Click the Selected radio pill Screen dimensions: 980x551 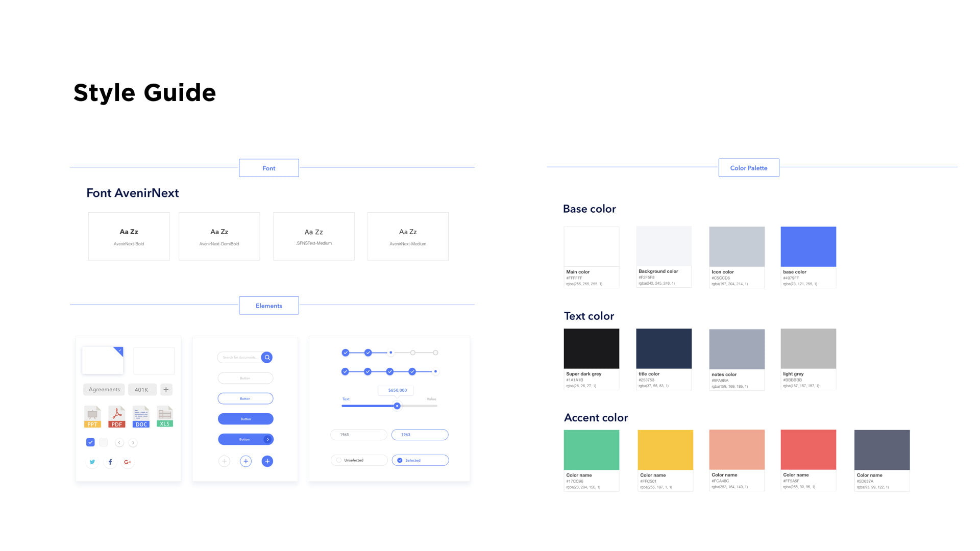pyautogui.click(x=420, y=460)
